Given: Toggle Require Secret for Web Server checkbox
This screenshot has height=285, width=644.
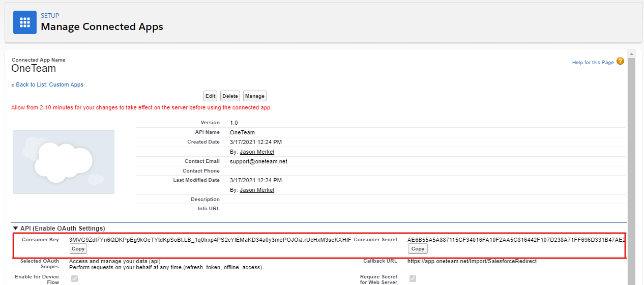Looking at the screenshot, I should click(x=413, y=279).
